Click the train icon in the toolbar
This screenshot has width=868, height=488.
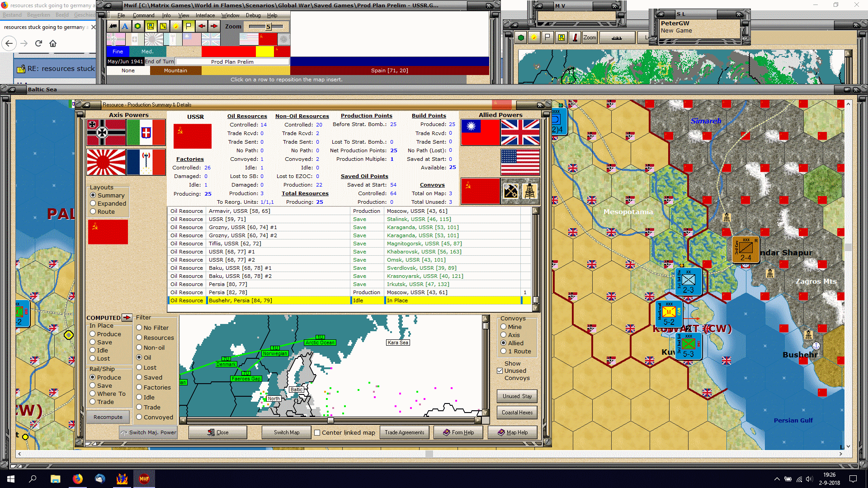pyautogui.click(x=113, y=26)
